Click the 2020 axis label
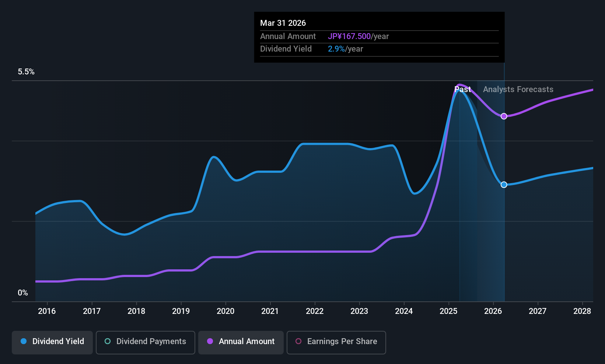The image size is (605, 364). pos(225,311)
